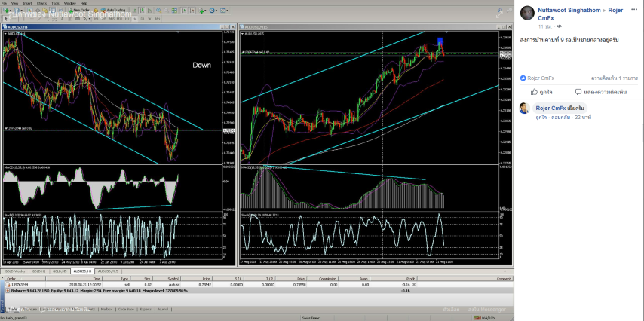644x321 pixels.
Task: Open the Tools menu
Action: [55, 3]
